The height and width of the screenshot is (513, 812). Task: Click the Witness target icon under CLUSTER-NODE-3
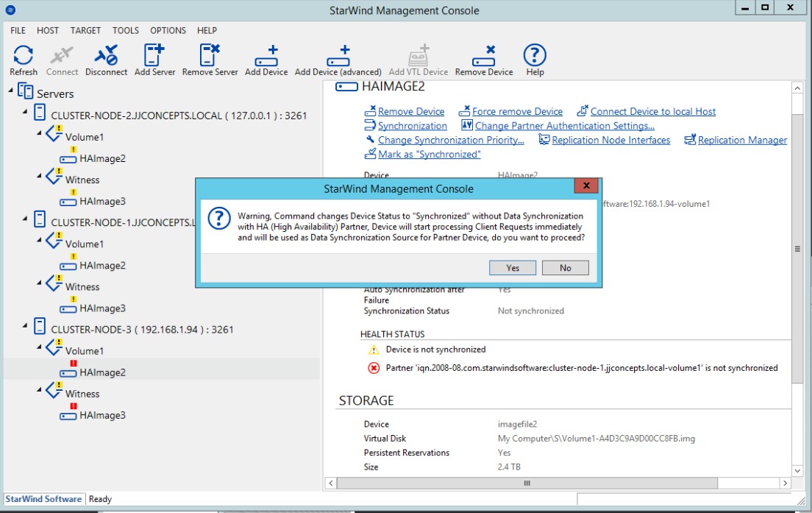point(54,390)
